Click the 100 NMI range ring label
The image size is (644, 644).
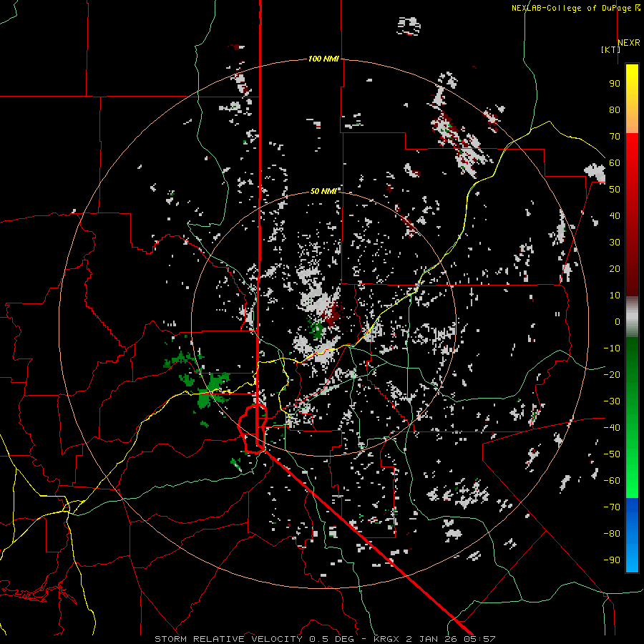(323, 59)
